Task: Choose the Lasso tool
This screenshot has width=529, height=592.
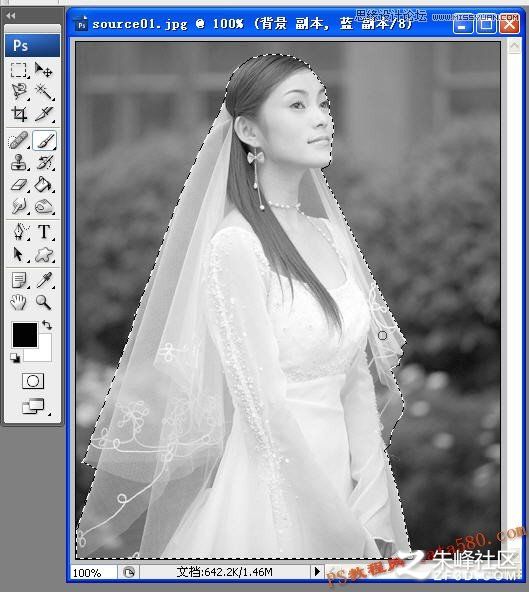Action: pyautogui.click(x=19, y=92)
